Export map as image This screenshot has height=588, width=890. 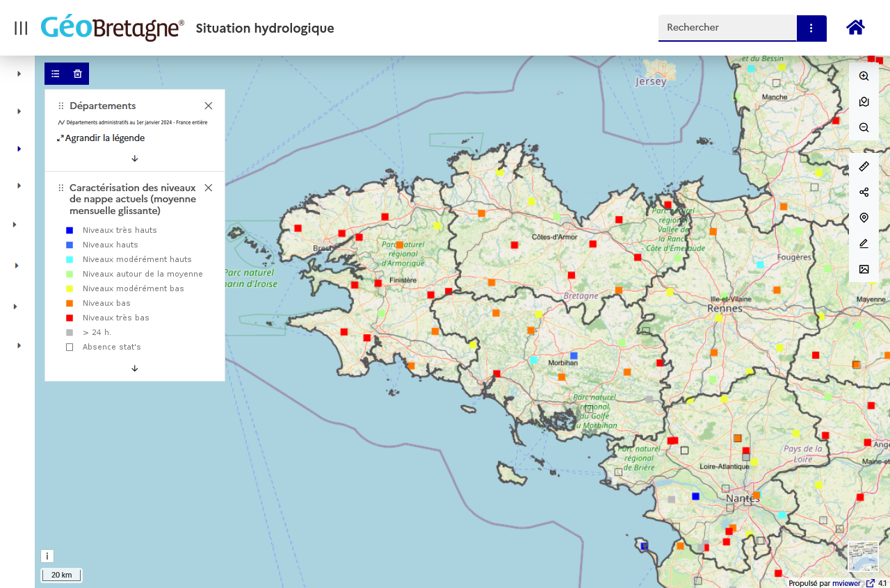click(x=864, y=269)
